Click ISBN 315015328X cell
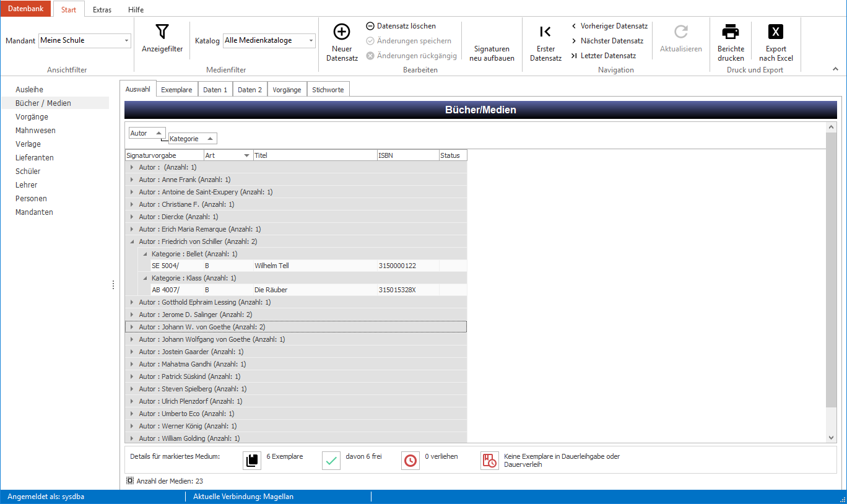847x504 pixels. point(408,290)
